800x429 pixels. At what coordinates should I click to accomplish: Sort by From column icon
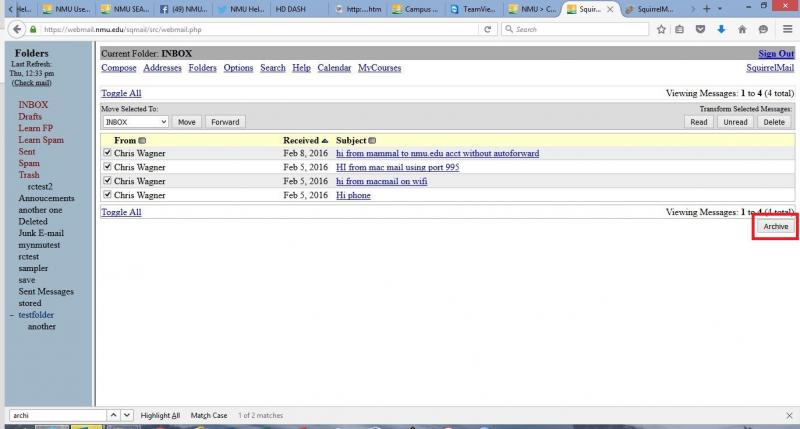(x=142, y=141)
